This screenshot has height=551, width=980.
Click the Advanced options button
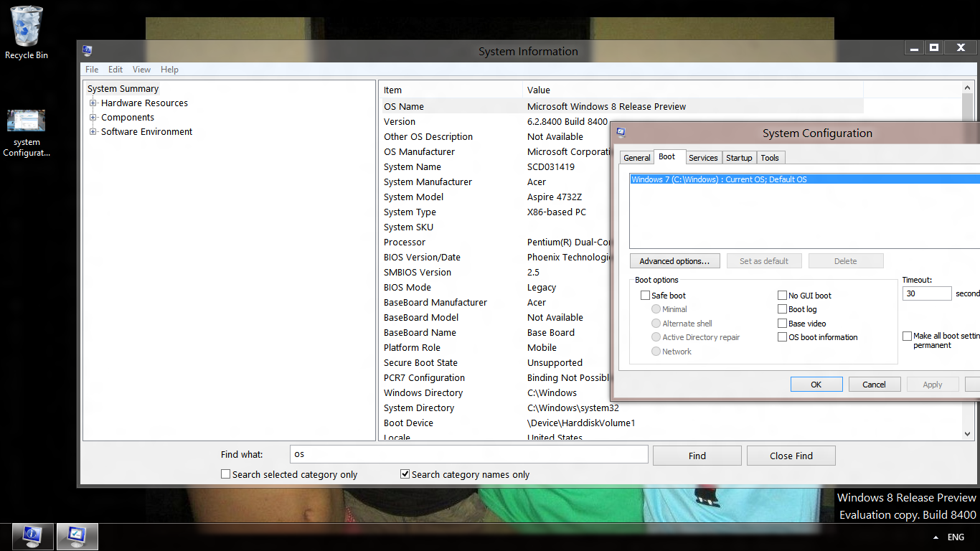click(x=674, y=261)
